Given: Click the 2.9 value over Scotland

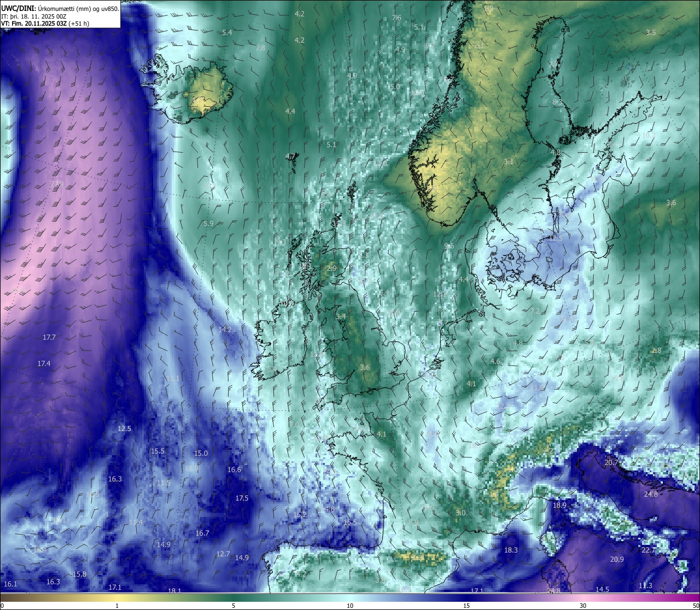Looking at the screenshot, I should pos(332,268).
